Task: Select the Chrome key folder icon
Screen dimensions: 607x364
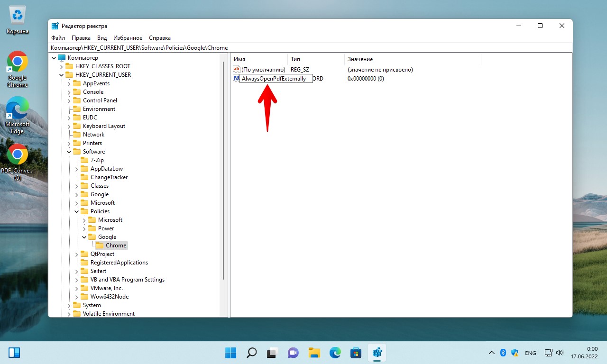Action: click(x=100, y=246)
